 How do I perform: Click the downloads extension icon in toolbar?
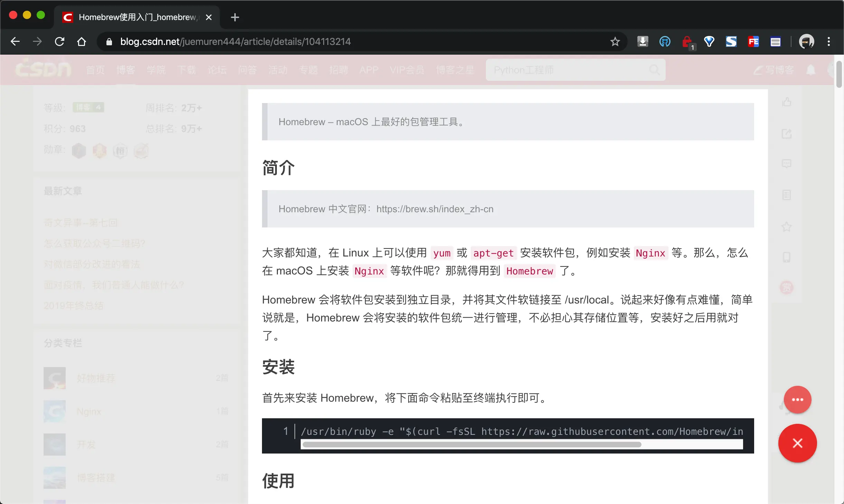[x=642, y=41]
